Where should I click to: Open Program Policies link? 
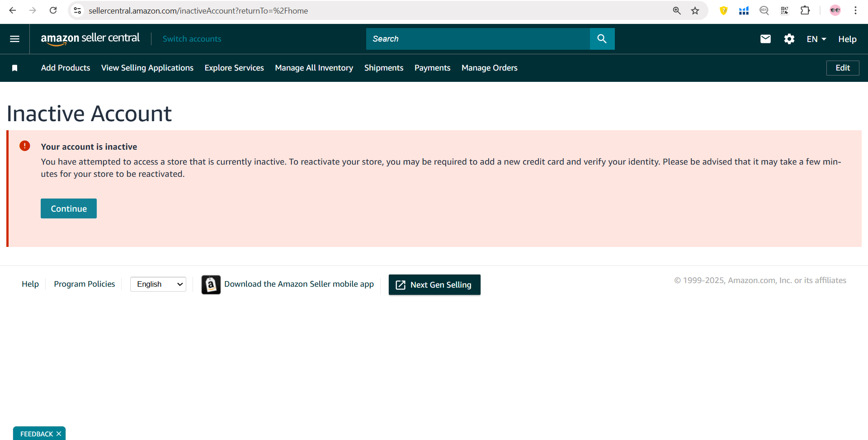[85, 284]
